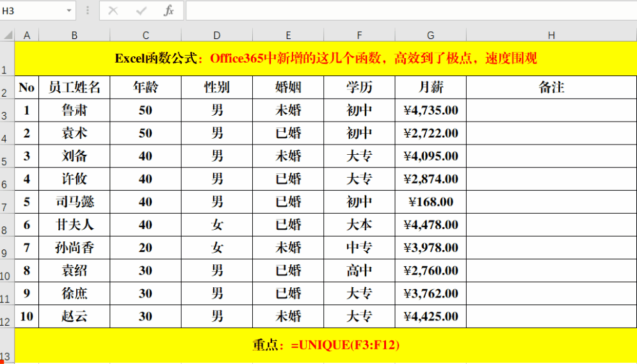The height and width of the screenshot is (364, 637).
Task: Click the Select All corner triangle
Action: 7,35
